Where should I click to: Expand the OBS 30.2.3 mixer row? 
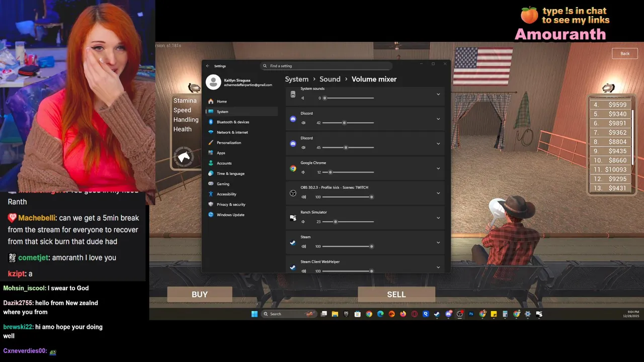click(438, 193)
